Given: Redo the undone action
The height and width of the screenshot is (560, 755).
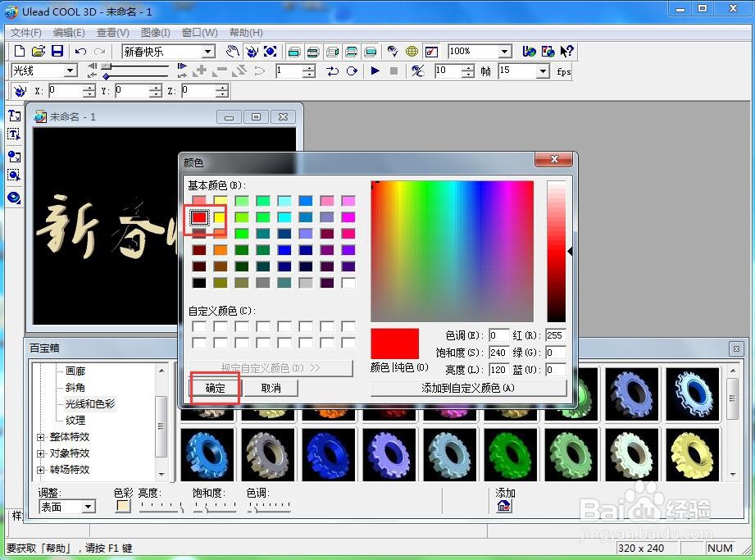Looking at the screenshot, I should pos(100,51).
